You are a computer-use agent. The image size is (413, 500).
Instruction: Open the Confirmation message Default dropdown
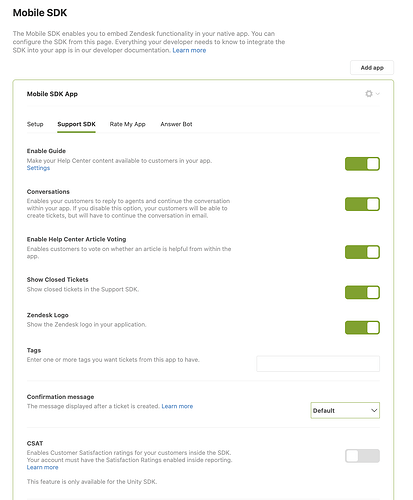coord(345,410)
